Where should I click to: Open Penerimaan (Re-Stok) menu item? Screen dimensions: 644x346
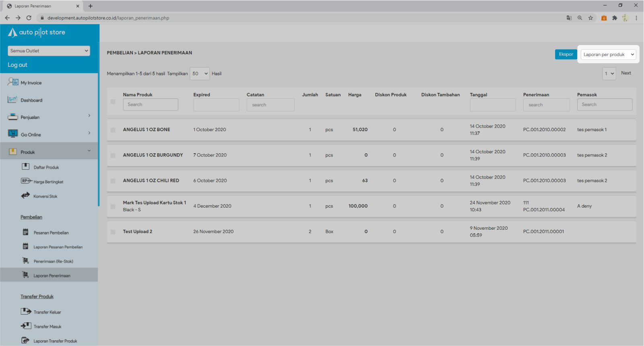click(x=53, y=262)
